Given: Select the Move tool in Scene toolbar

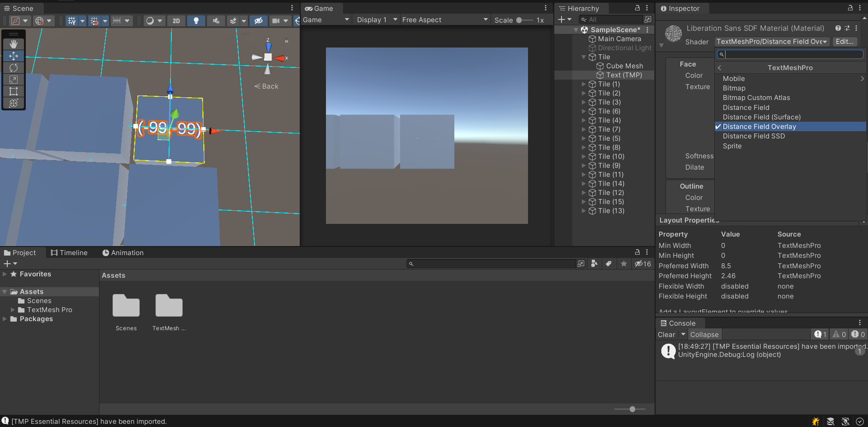Looking at the screenshot, I should [x=14, y=56].
